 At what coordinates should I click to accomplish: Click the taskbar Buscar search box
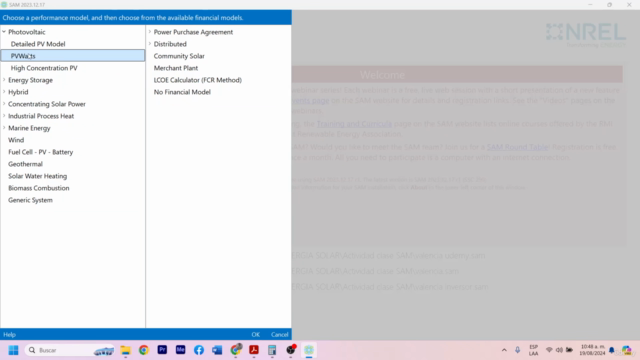tap(69, 350)
